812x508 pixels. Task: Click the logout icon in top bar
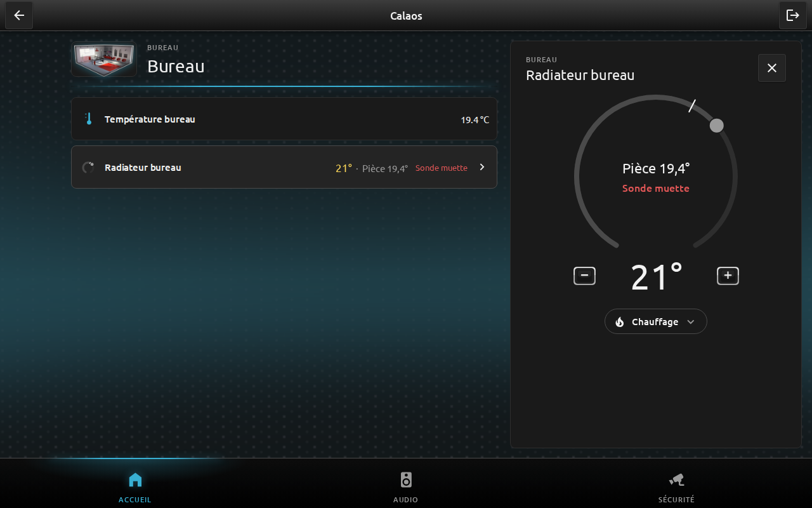point(793,15)
